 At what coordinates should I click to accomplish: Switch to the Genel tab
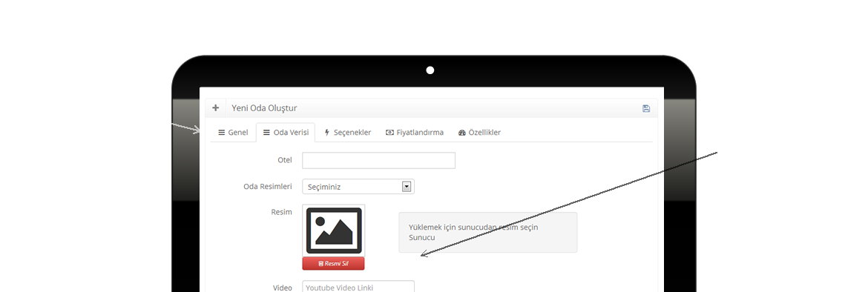click(233, 132)
